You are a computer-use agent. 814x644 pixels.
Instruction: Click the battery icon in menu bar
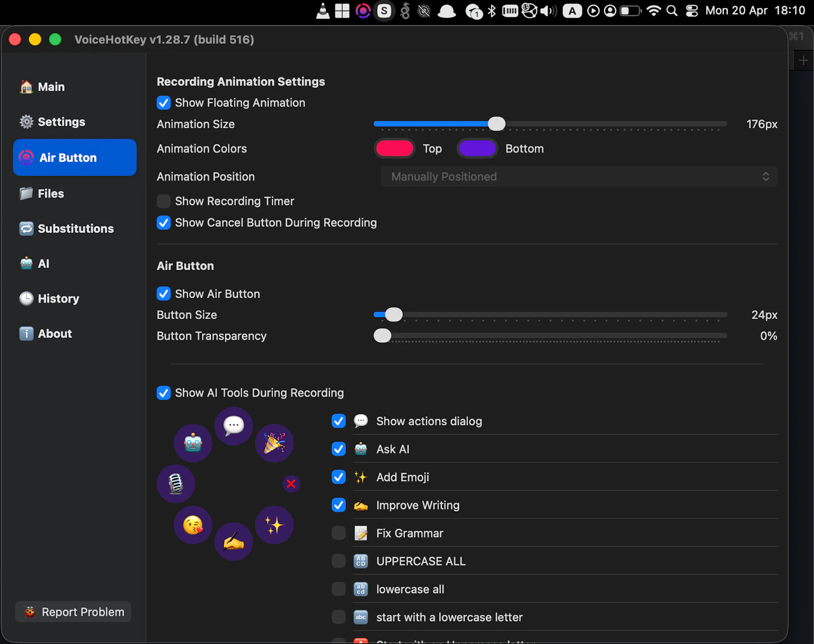[x=630, y=11]
